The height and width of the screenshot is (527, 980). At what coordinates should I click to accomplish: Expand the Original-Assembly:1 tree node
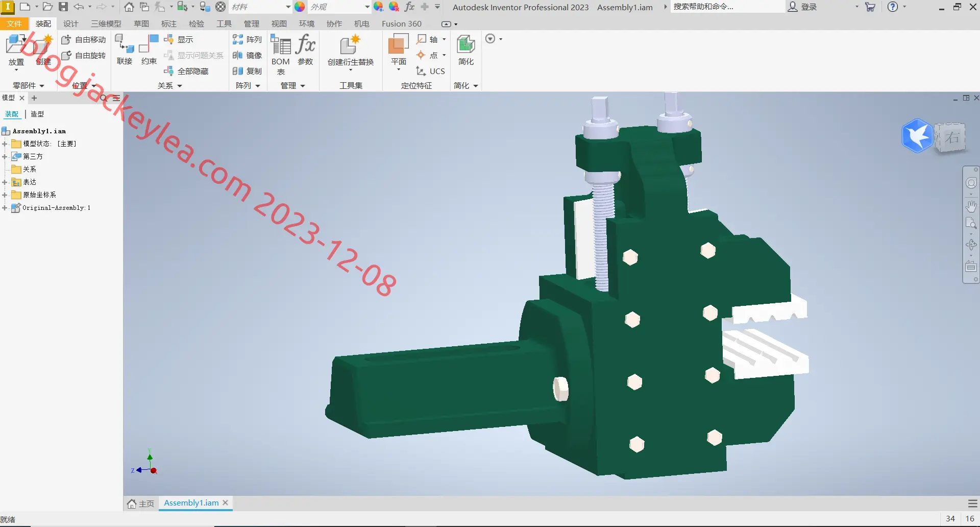(5, 208)
